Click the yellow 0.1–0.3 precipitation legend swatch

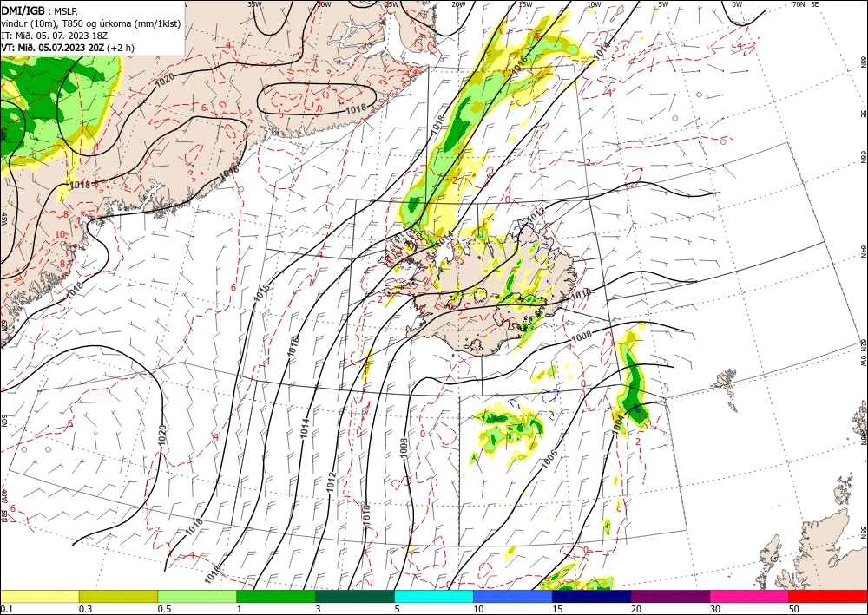(39, 596)
